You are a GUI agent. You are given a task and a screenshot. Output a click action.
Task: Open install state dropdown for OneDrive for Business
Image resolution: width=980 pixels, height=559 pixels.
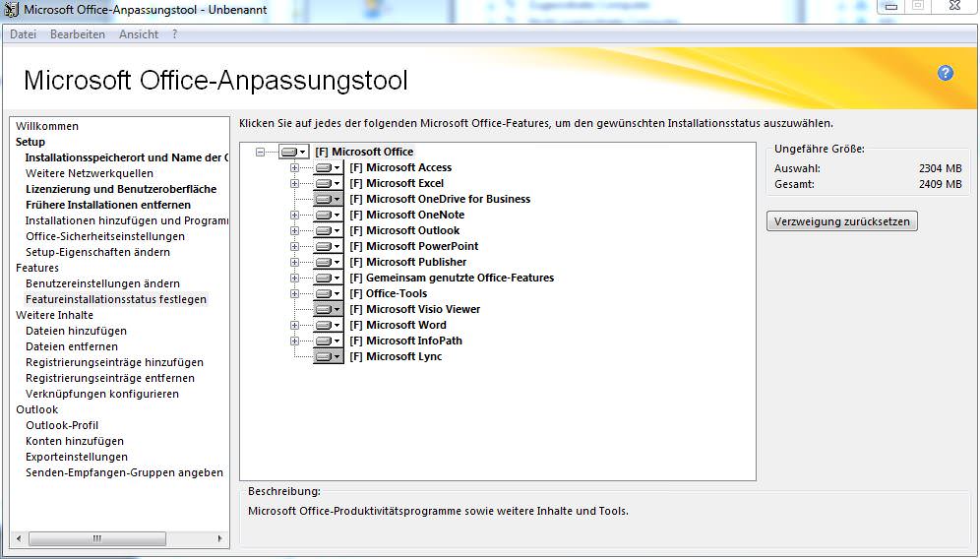[x=328, y=199]
